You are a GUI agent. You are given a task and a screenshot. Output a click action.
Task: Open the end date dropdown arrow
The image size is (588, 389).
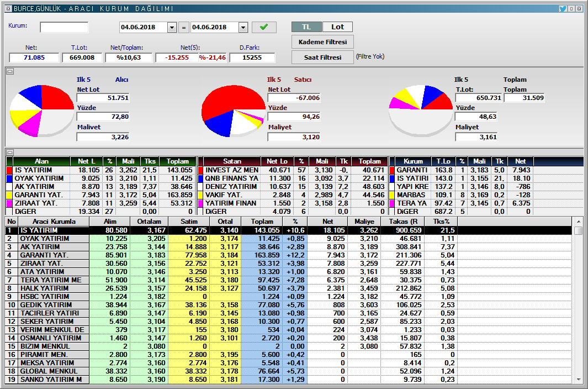coord(243,28)
